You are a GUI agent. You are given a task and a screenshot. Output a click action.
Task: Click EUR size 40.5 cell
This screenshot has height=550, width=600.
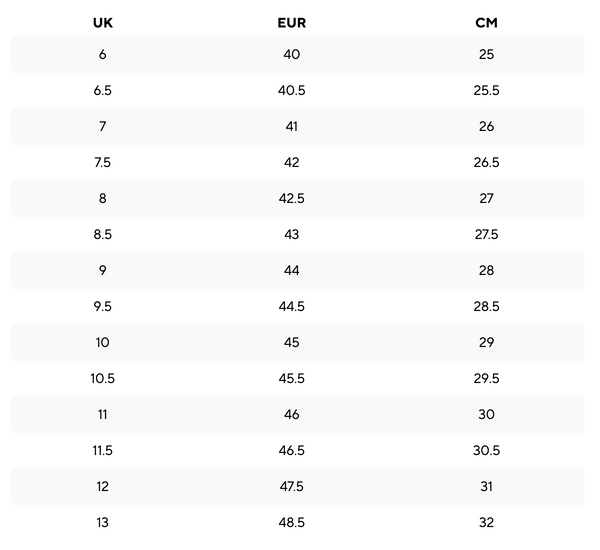coord(291,90)
